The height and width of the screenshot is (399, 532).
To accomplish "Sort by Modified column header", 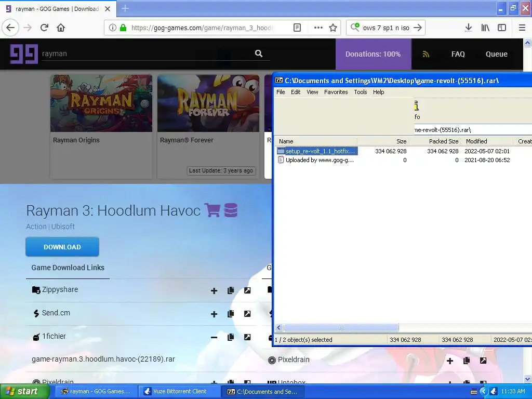I will pos(487,141).
